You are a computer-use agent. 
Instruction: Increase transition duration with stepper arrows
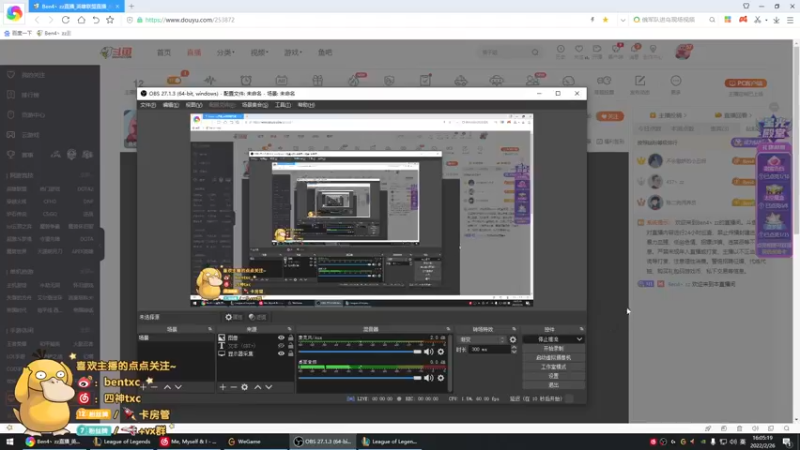point(514,347)
